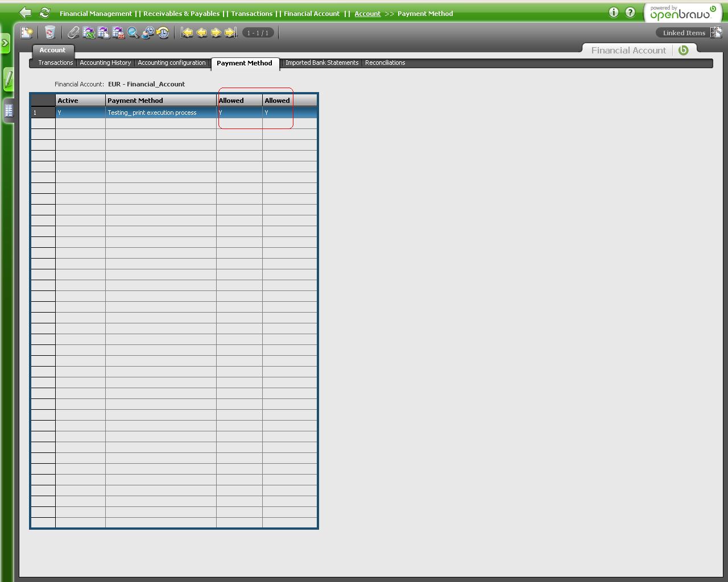The width and height of the screenshot is (728, 582).
Task: Click 'EUR - Financial_Account' text
Action: [x=146, y=84]
